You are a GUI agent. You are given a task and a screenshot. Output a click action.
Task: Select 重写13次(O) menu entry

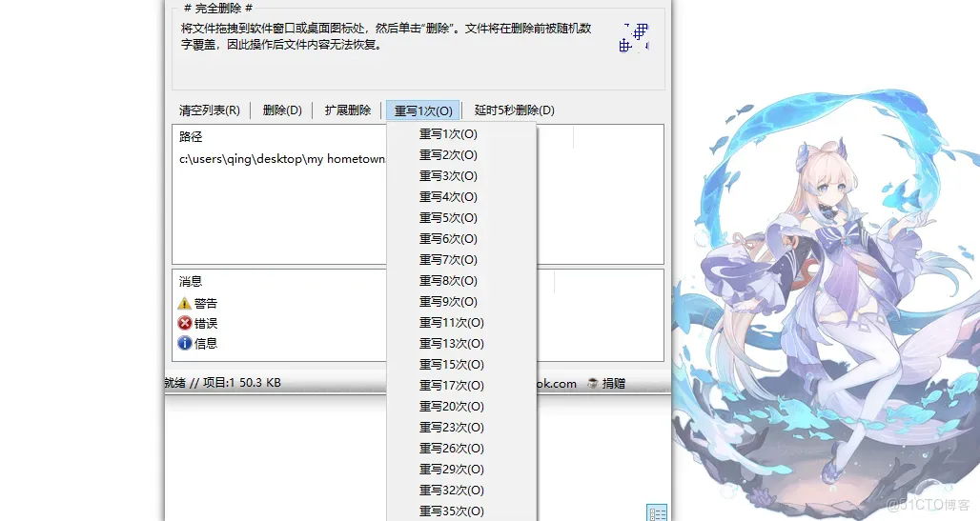coord(451,344)
